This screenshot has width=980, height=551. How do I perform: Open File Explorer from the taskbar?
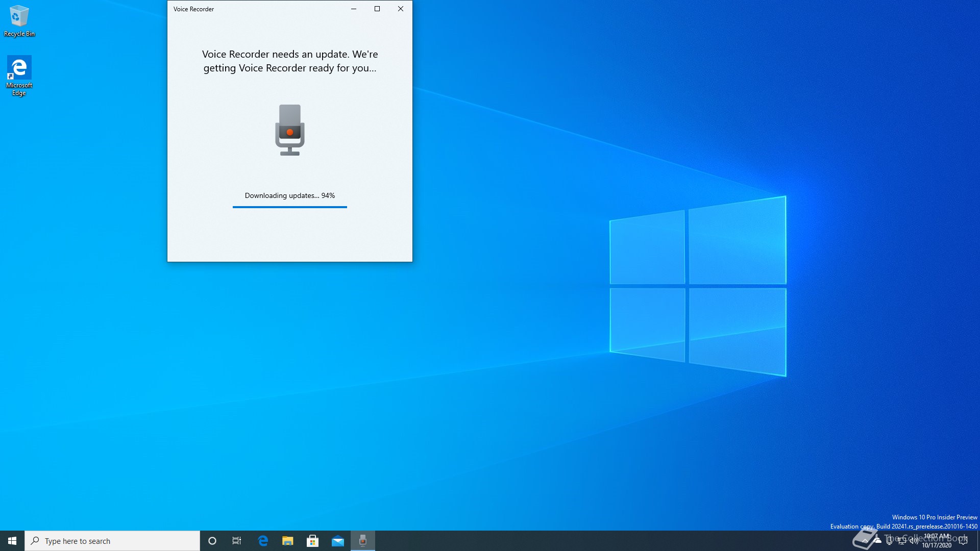pyautogui.click(x=288, y=541)
